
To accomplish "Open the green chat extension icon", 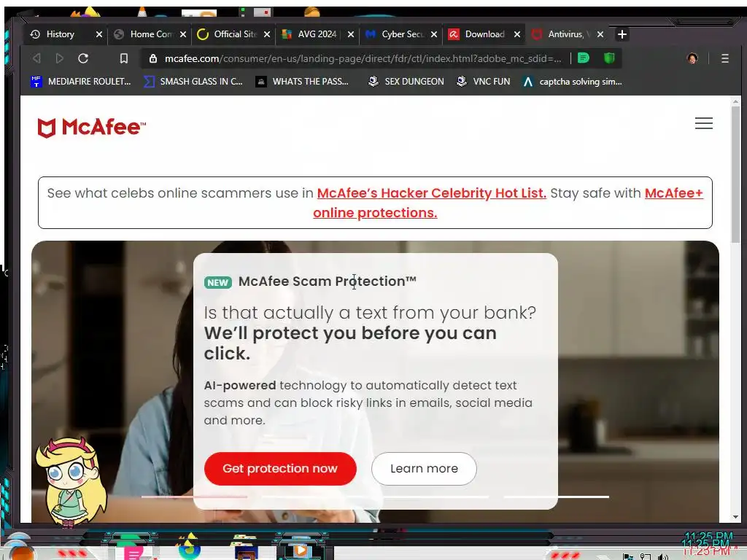I will pyautogui.click(x=583, y=58).
